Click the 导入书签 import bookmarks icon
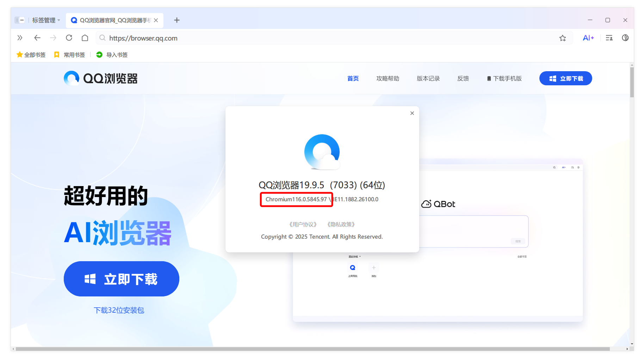This screenshot has width=644, height=362. coord(99,55)
